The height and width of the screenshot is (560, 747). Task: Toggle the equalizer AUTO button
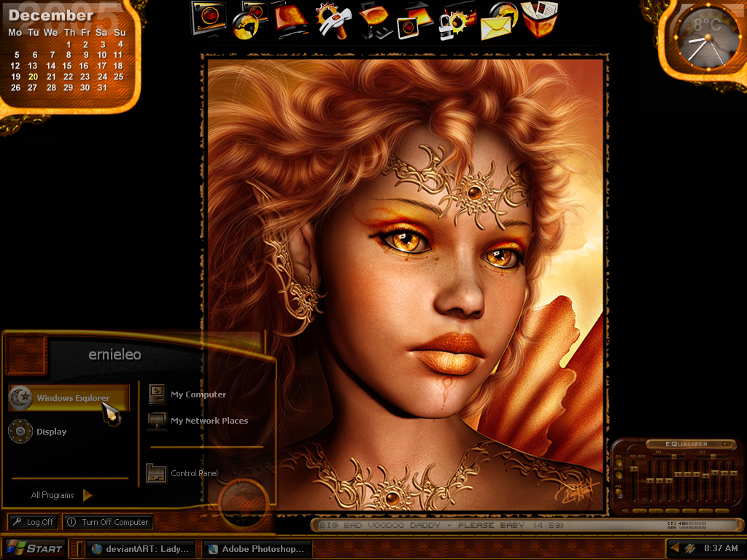619,475
